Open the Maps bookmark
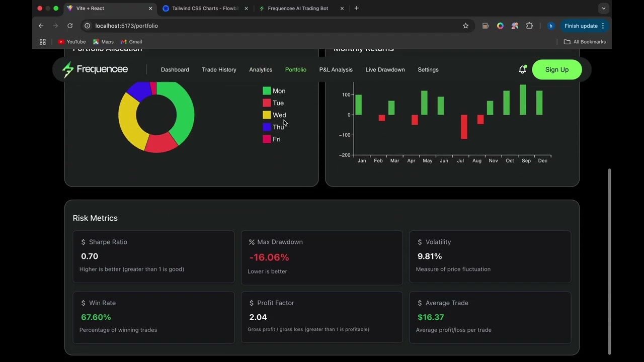Image resolution: width=644 pixels, height=362 pixels. click(x=103, y=42)
